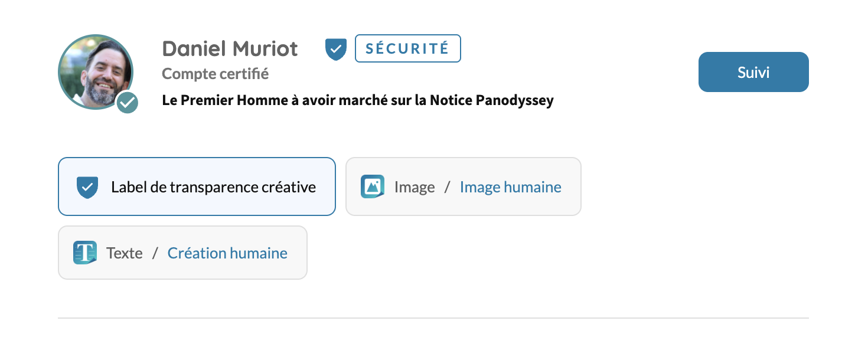
Task: Open the Image humaine link
Action: coord(510,187)
